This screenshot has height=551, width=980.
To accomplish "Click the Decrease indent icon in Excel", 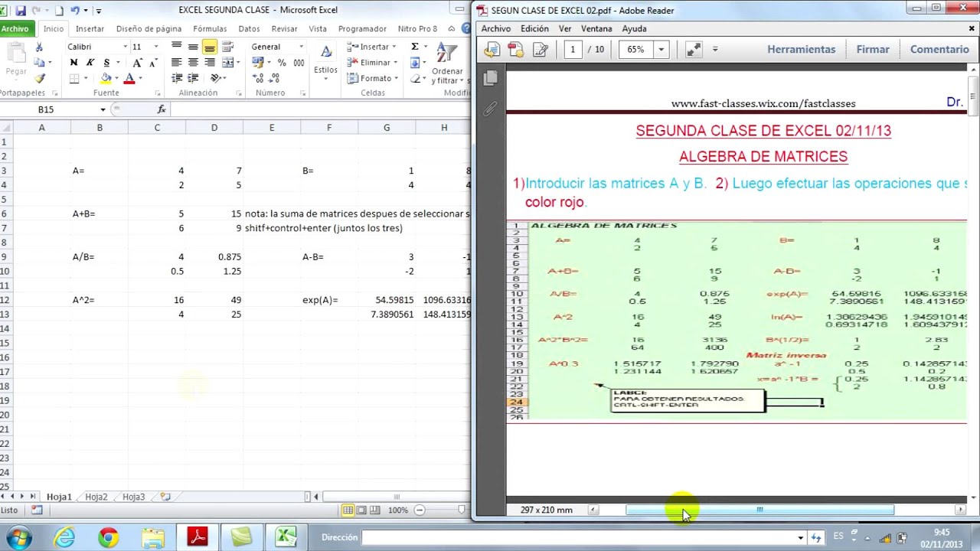I will click(178, 78).
